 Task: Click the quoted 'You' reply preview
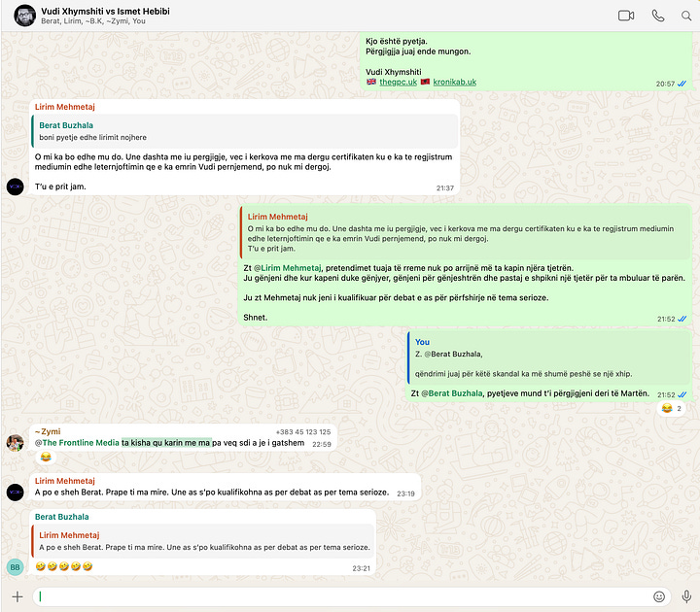tap(548, 358)
